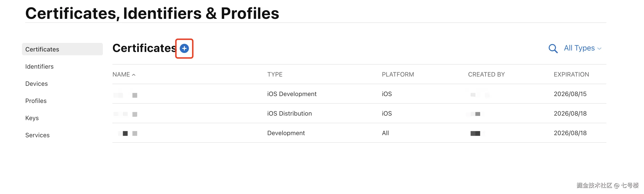644x194 pixels.
Task: Navigate to the Keys section
Action: click(32, 118)
